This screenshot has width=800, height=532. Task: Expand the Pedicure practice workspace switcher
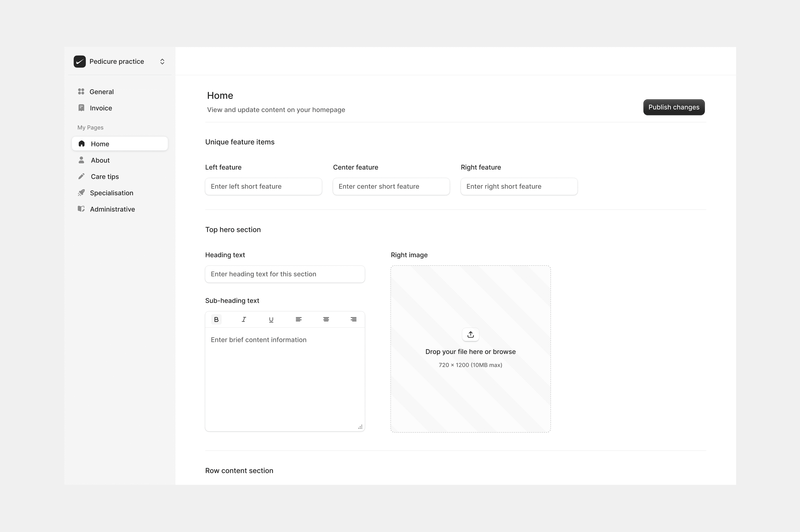tap(162, 61)
